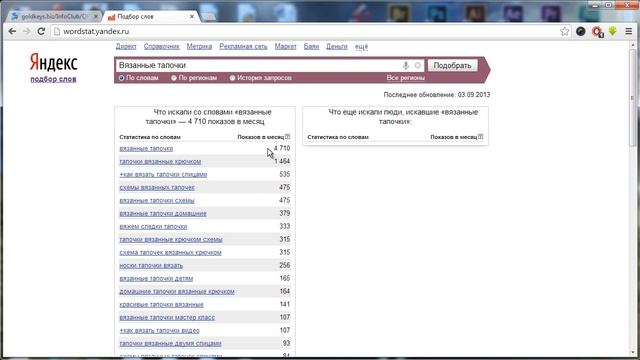Open 'вязаные тапочки мастер класс' link
The height and width of the screenshot is (360, 640).
click(x=167, y=318)
